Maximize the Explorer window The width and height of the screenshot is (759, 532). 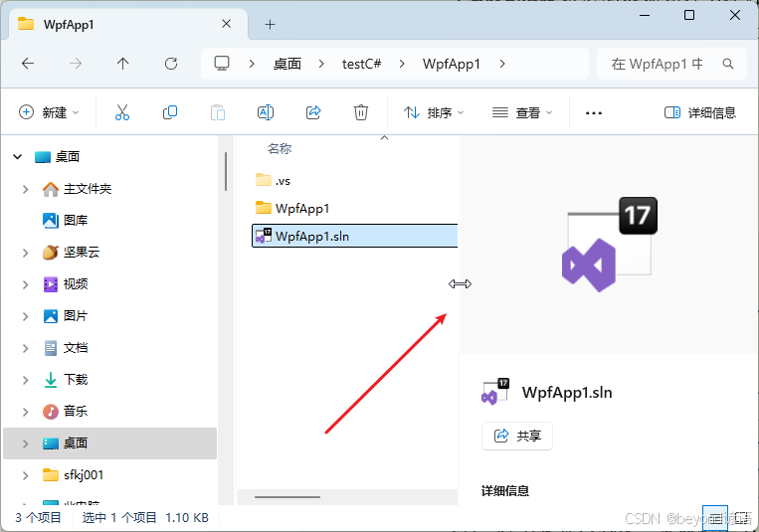(x=689, y=15)
